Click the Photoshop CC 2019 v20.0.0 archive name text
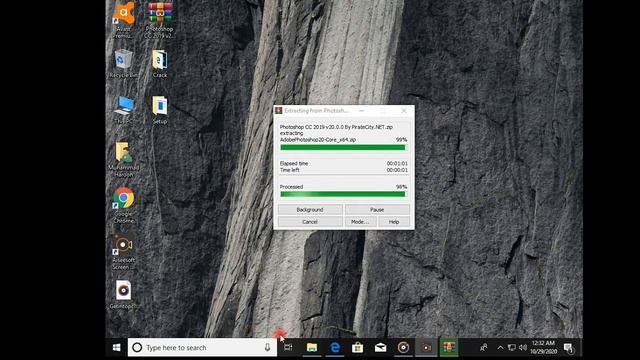The width and height of the screenshot is (640, 360). point(336,127)
